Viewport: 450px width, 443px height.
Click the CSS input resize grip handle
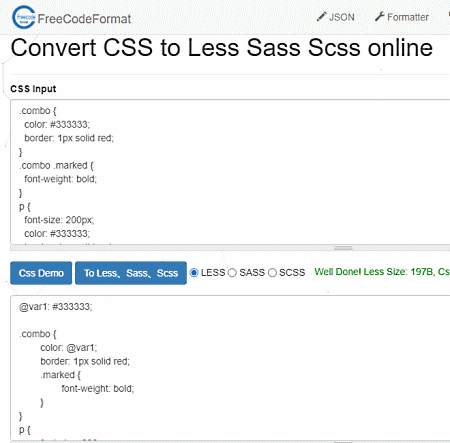click(x=343, y=248)
